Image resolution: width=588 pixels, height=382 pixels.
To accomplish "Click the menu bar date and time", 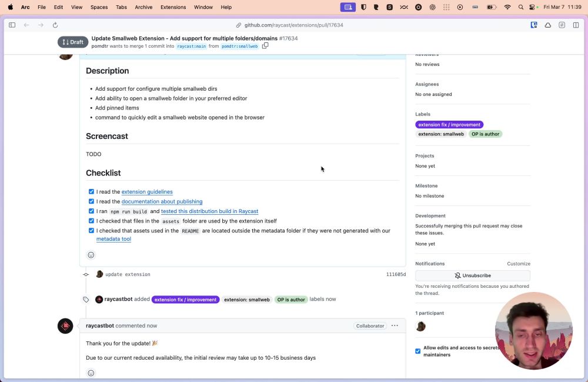I will [562, 7].
